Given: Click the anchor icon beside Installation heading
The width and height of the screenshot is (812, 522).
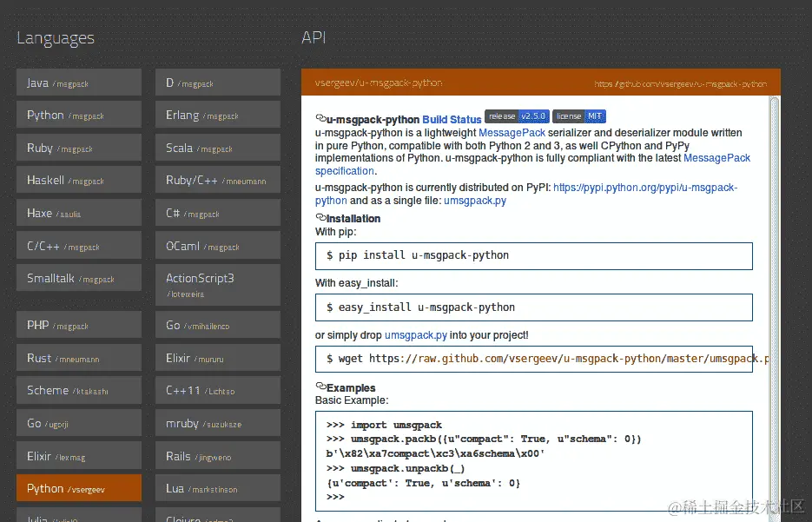Looking at the screenshot, I should pos(320,217).
